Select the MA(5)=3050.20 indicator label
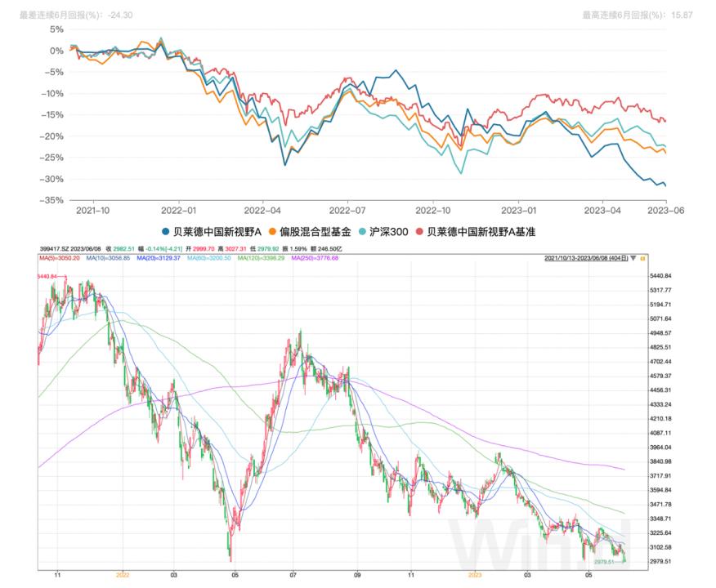The height and width of the screenshot is (588, 716). (x=60, y=258)
